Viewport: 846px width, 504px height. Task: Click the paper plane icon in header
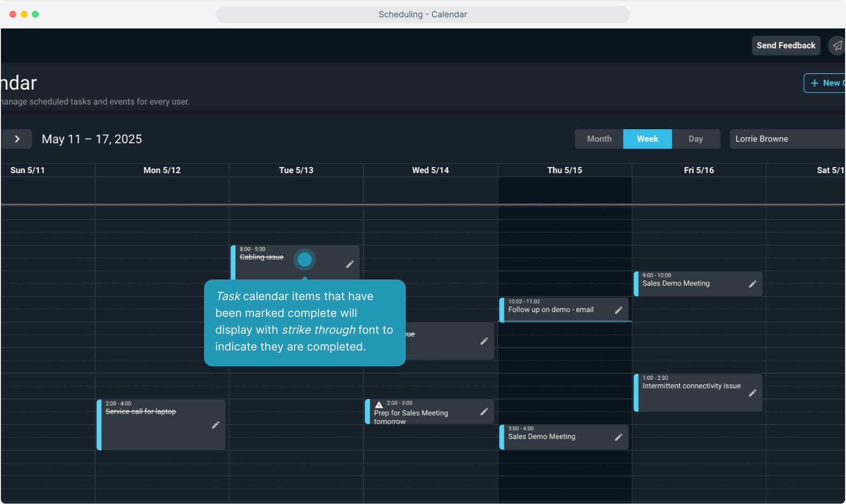[x=838, y=46]
